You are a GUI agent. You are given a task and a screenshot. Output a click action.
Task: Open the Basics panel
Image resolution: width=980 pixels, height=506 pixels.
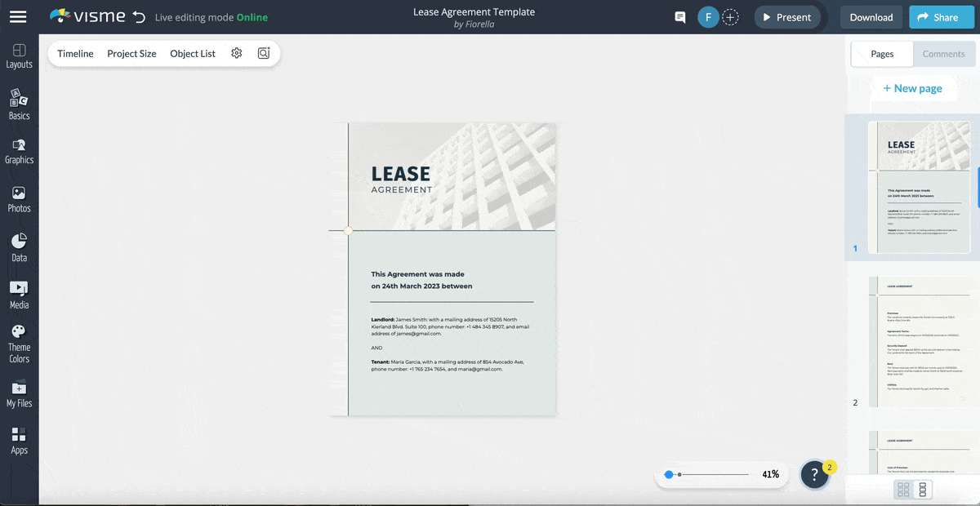pos(19,104)
